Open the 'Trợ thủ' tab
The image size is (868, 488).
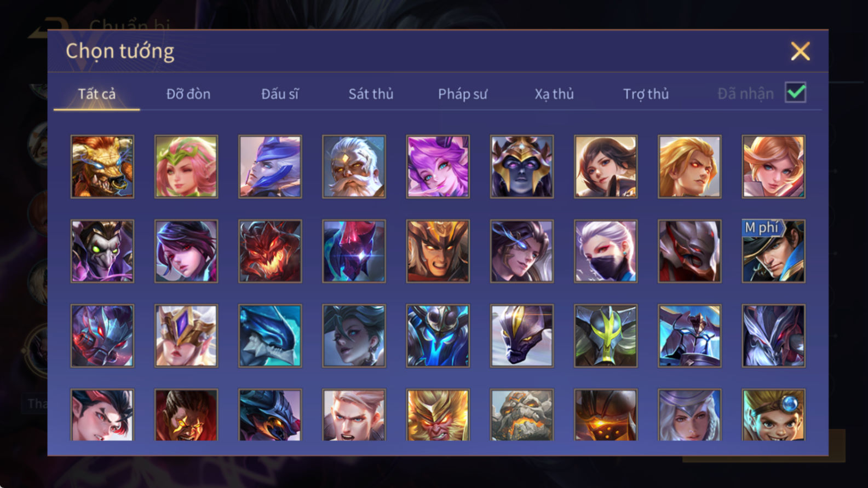[646, 94]
